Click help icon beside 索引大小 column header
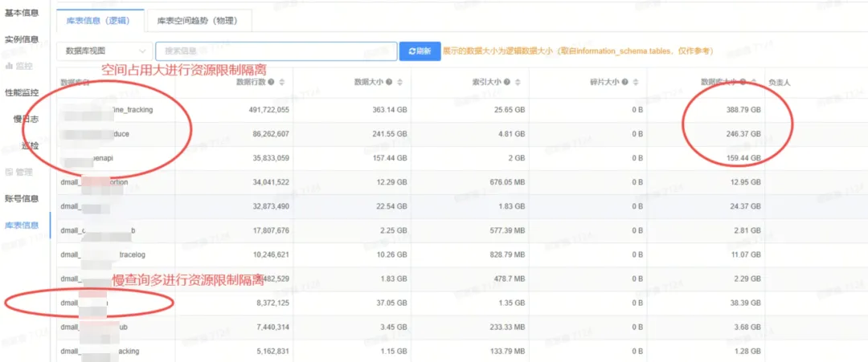This screenshot has width=868, height=362. [507, 82]
